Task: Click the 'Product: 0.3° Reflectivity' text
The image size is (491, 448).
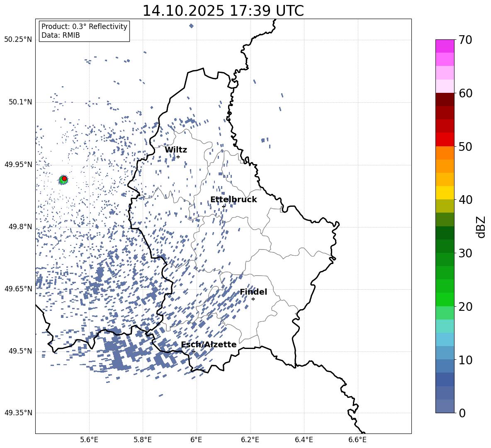Action: [84, 26]
